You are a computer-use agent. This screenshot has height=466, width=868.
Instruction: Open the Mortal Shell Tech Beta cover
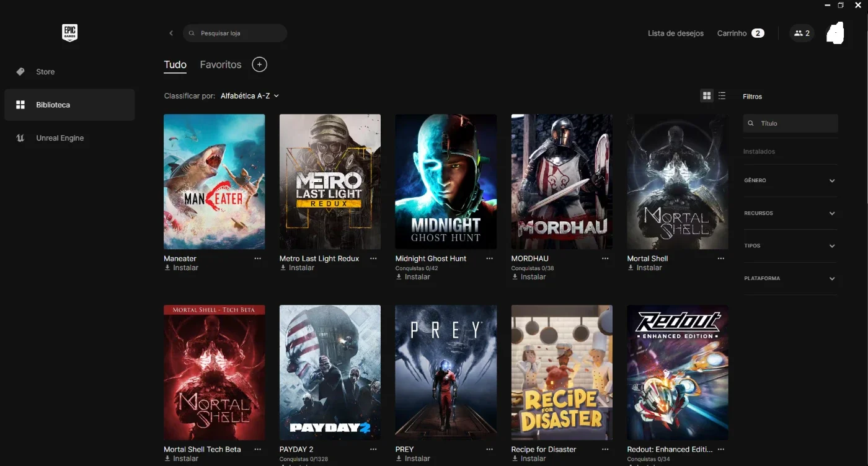[215, 372]
